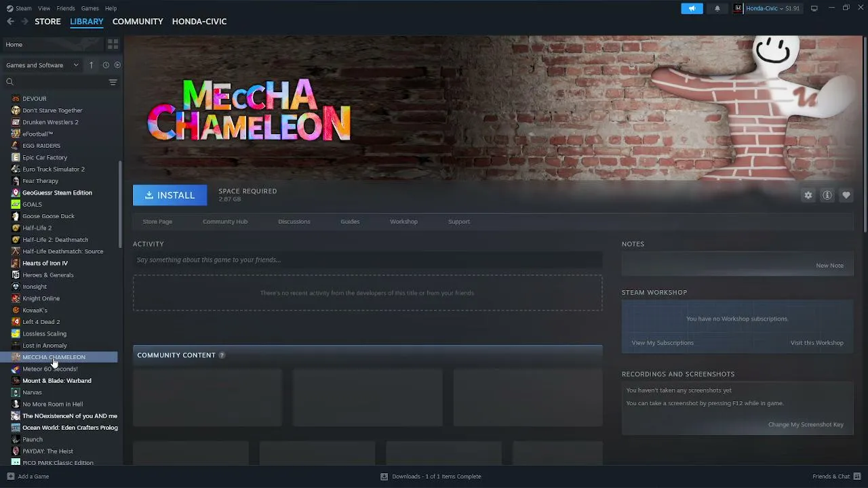Screen dimensions: 868x488
Task: Open the game's Store Page link
Action: tap(157, 222)
